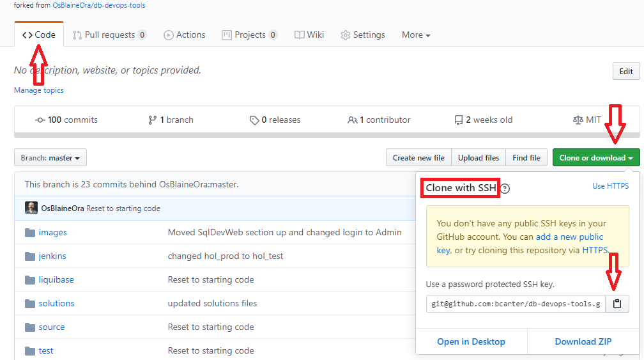Open the source row's Reset to starting code commit
644x360 pixels.
[x=211, y=327]
